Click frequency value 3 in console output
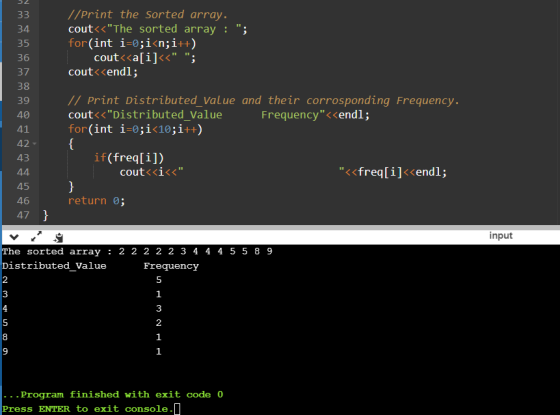Image resolution: width=560 pixels, height=415 pixels. point(159,309)
